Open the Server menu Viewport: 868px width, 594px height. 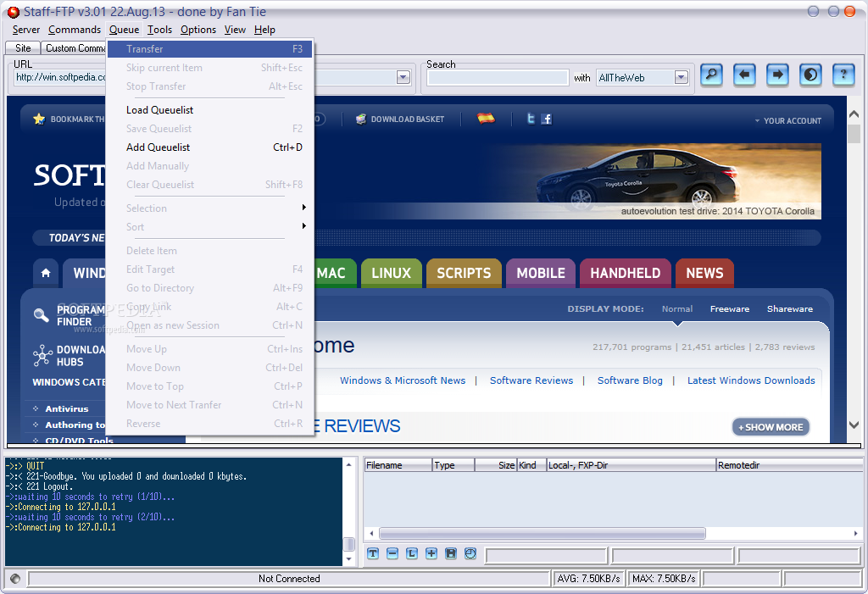click(x=26, y=30)
